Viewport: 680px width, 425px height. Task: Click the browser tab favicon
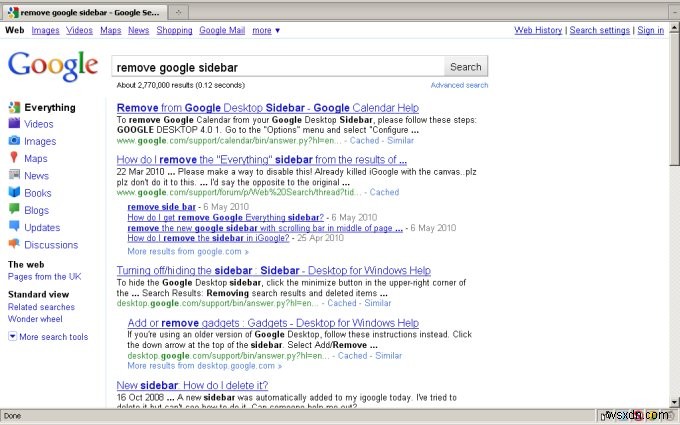(x=13, y=12)
